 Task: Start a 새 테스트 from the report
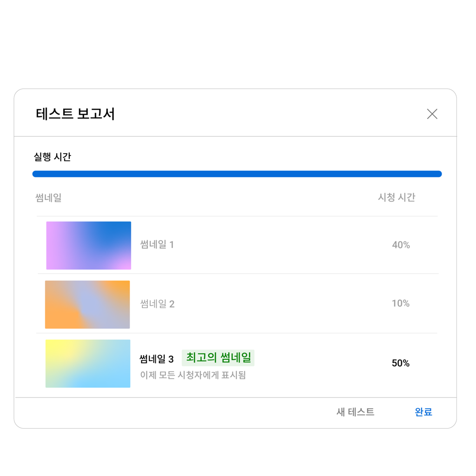[x=356, y=412]
